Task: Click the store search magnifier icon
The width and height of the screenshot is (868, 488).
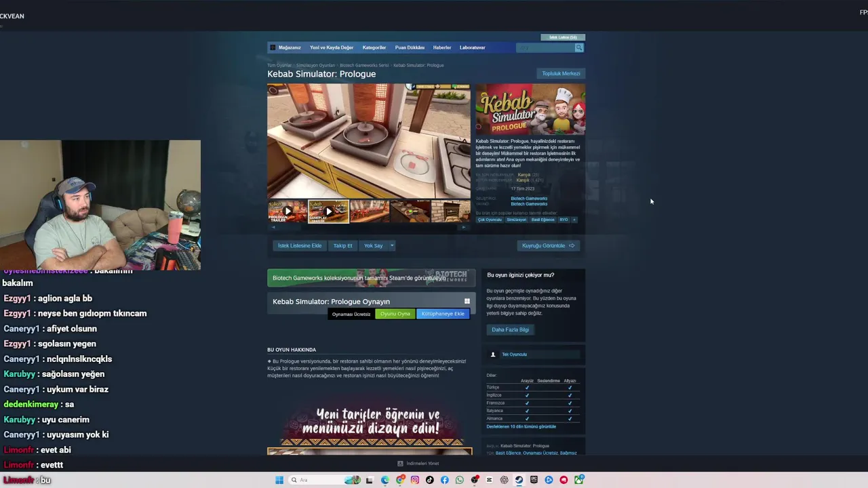Action: (579, 47)
